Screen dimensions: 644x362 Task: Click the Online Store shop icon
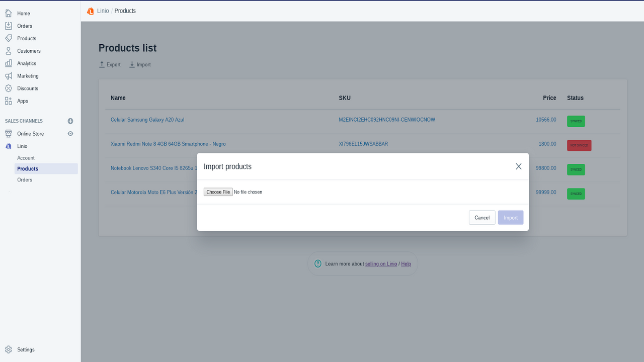point(9,134)
